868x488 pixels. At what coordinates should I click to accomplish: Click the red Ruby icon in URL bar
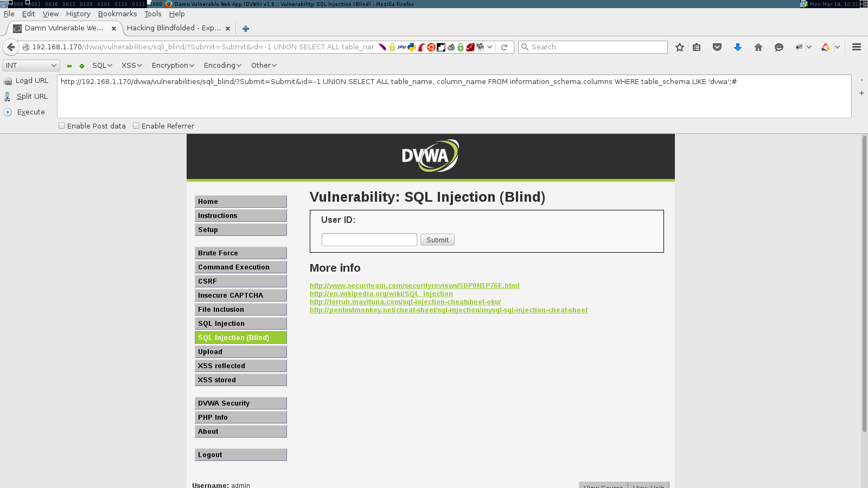pos(470,47)
